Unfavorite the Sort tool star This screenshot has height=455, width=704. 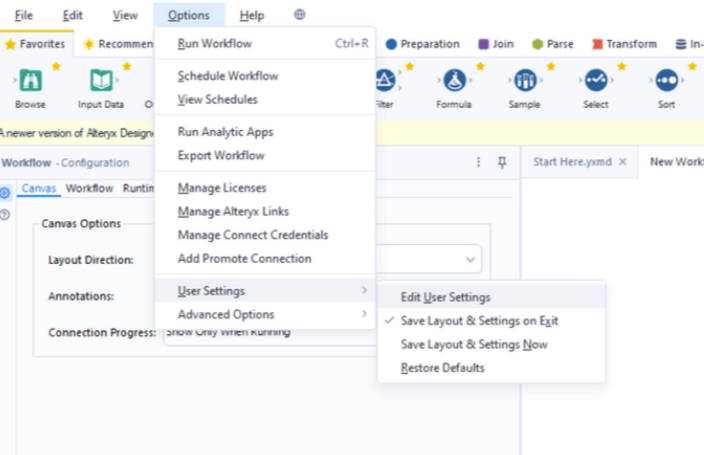coord(692,66)
